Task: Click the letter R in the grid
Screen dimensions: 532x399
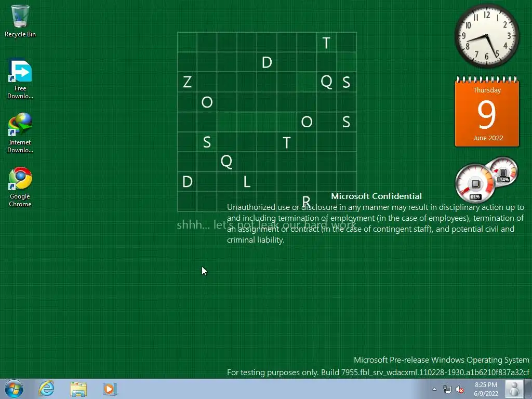Action: (x=306, y=201)
